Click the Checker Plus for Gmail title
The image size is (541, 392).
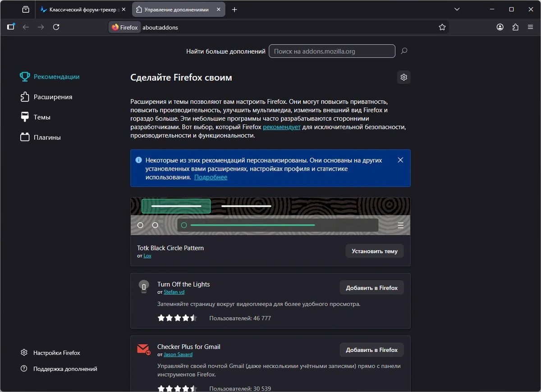coord(189,346)
